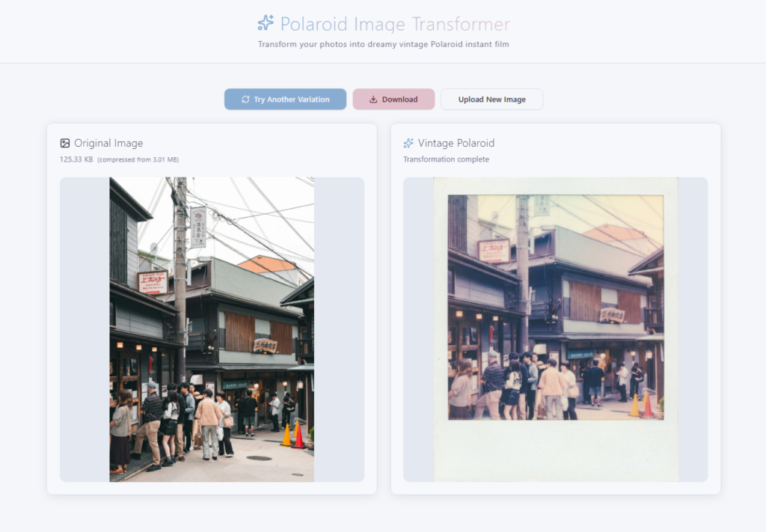Click the Transformation complete status text
Screen dimensions: 766x532
(446, 159)
